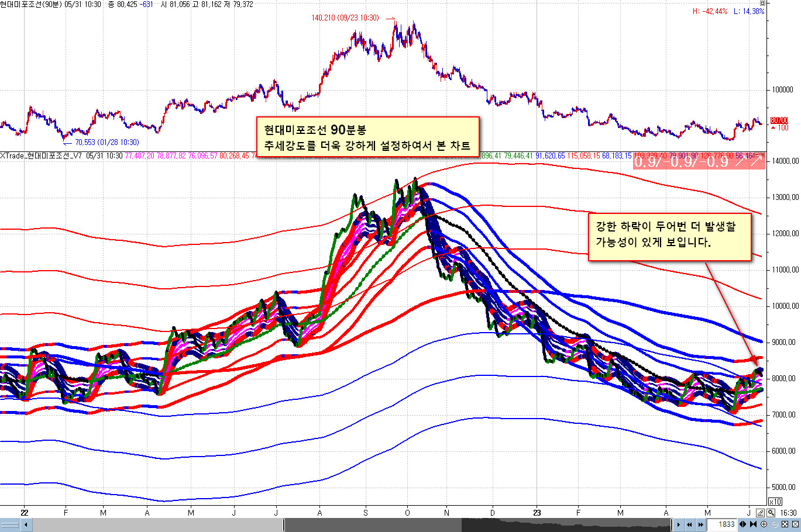Click the bar count field showing 1833

(x=721, y=524)
